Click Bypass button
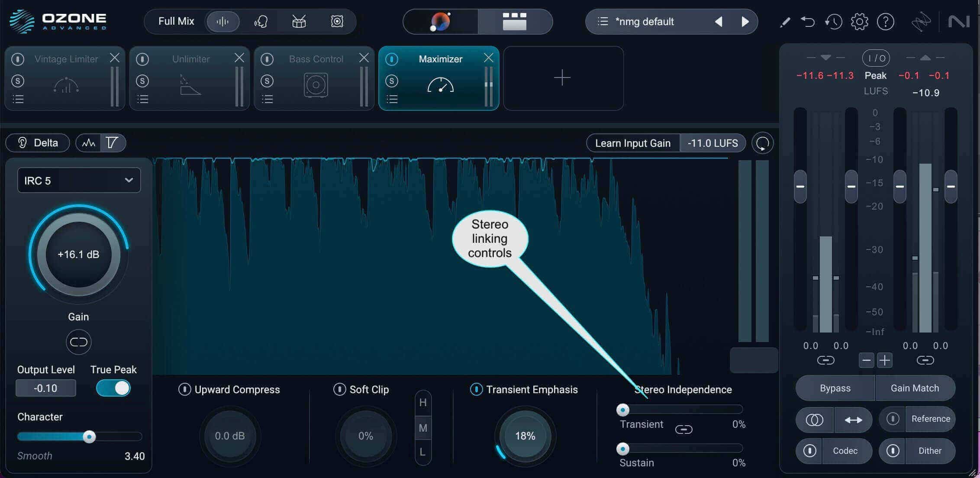Viewport: 980px width, 478px height. click(x=835, y=388)
